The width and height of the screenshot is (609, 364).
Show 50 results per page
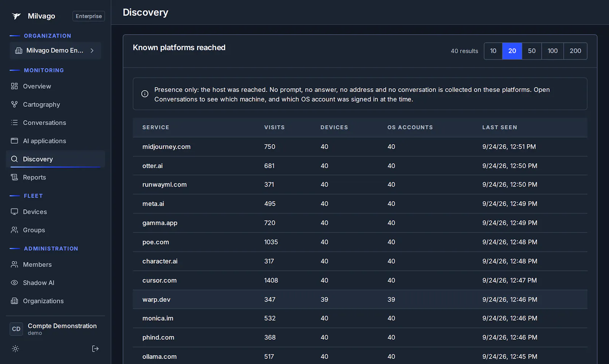[x=532, y=51]
